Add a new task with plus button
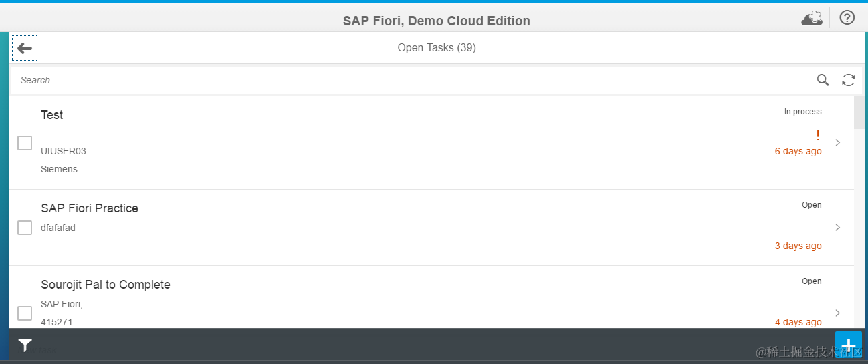Screen dimensions: 868x364 coord(848,345)
